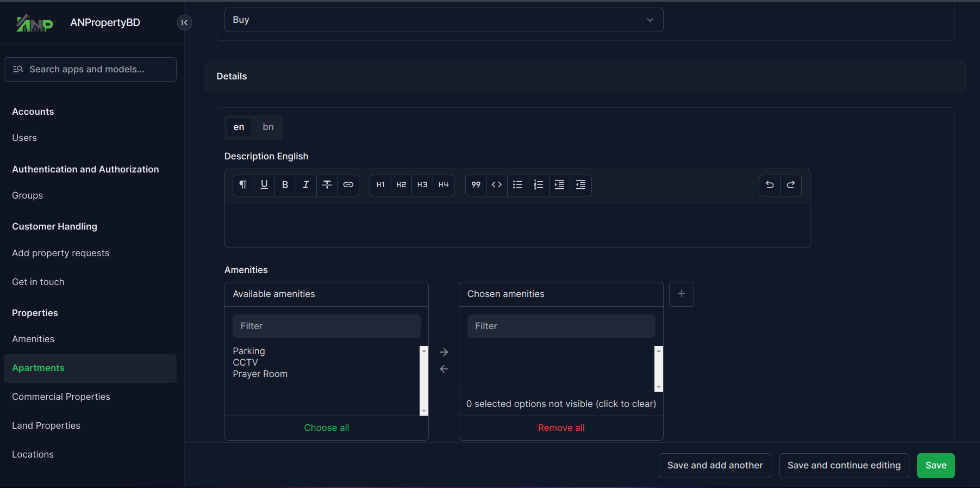Switch to the bn language tab

[268, 127]
